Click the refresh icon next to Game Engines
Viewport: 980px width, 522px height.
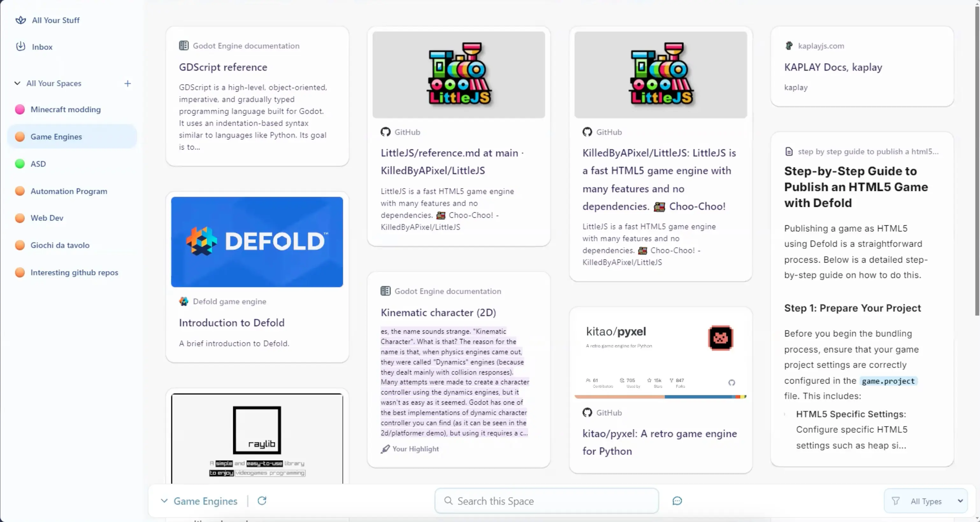[262, 501]
